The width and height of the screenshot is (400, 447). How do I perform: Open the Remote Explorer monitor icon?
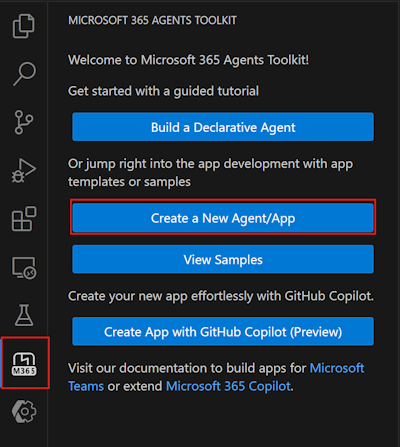(x=24, y=268)
